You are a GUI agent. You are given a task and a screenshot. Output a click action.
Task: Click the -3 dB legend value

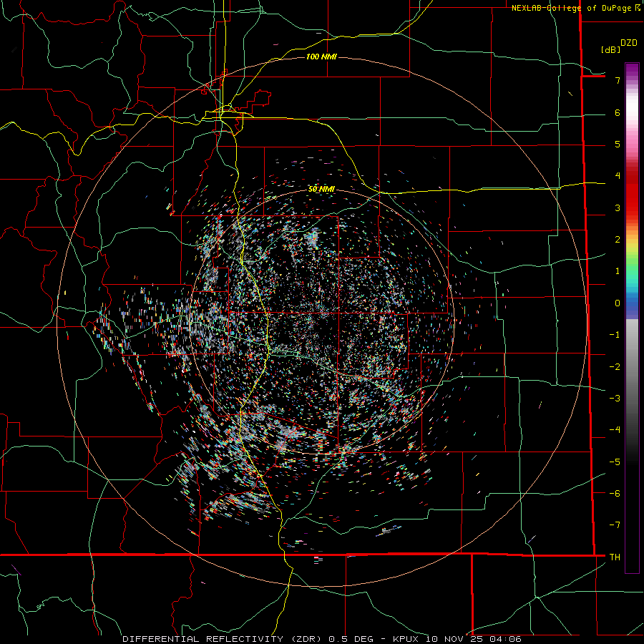click(x=615, y=399)
